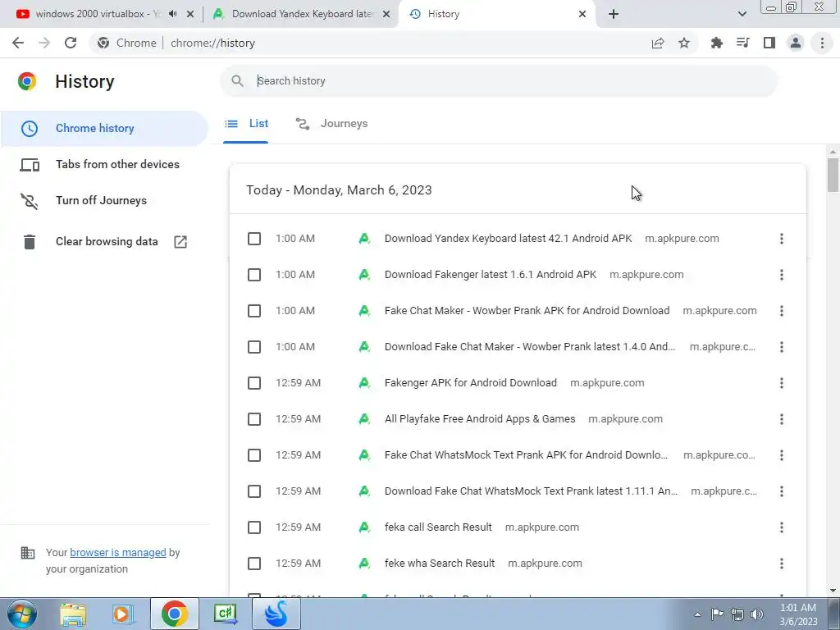Screen dimensions: 840x630
Task: Check the Download Yandex Keyboard history entry
Action: point(254,239)
